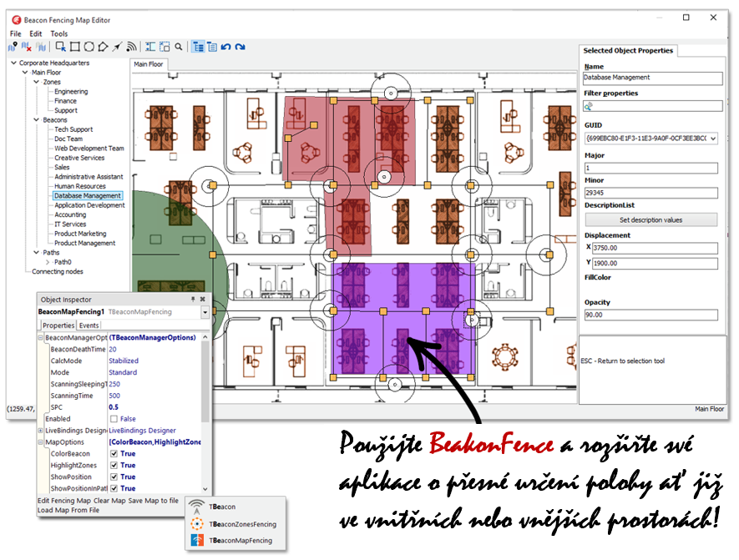The image size is (739, 560).
Task: Click the Displacement X field
Action: tap(655, 248)
